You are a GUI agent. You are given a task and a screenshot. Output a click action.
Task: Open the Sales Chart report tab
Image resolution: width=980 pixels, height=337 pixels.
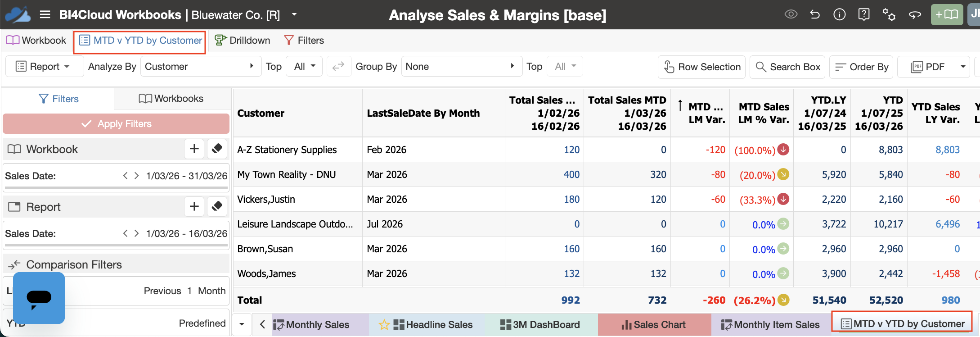coord(654,324)
